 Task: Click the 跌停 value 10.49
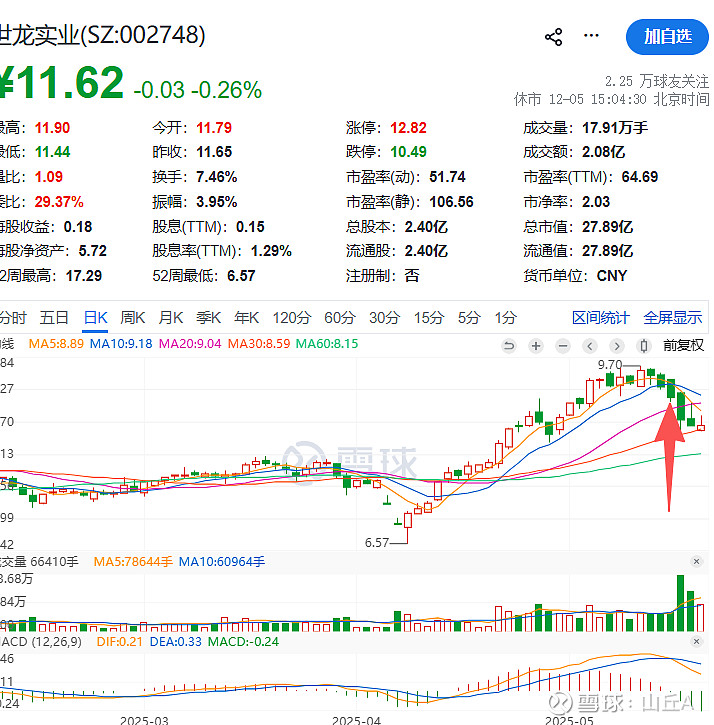(x=408, y=152)
